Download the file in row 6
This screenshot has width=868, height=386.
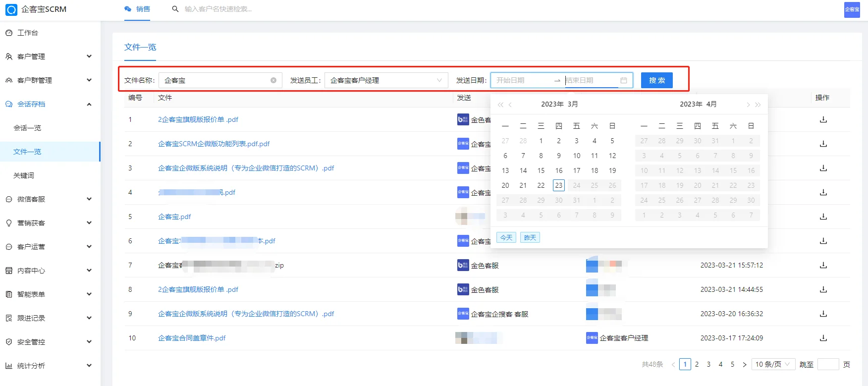(823, 241)
